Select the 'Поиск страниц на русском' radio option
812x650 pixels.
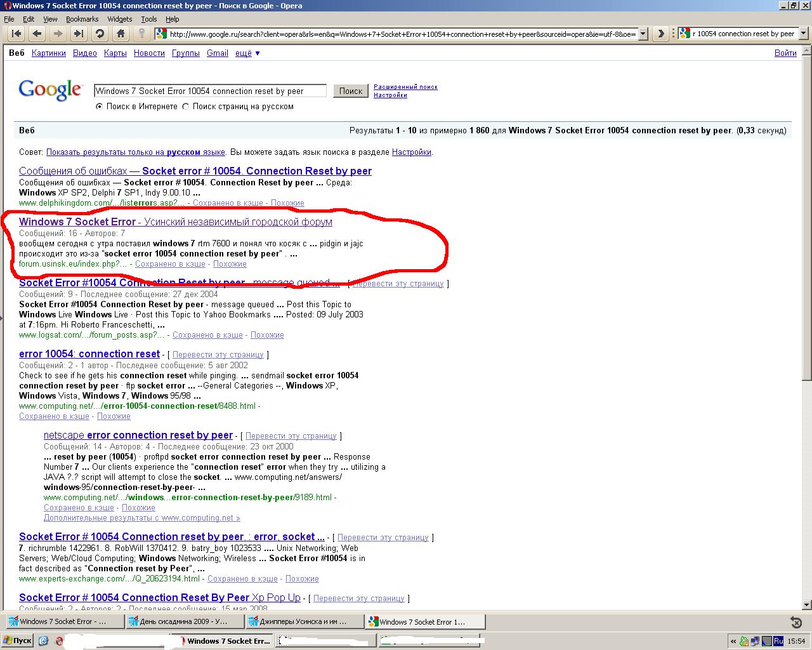coord(186,107)
